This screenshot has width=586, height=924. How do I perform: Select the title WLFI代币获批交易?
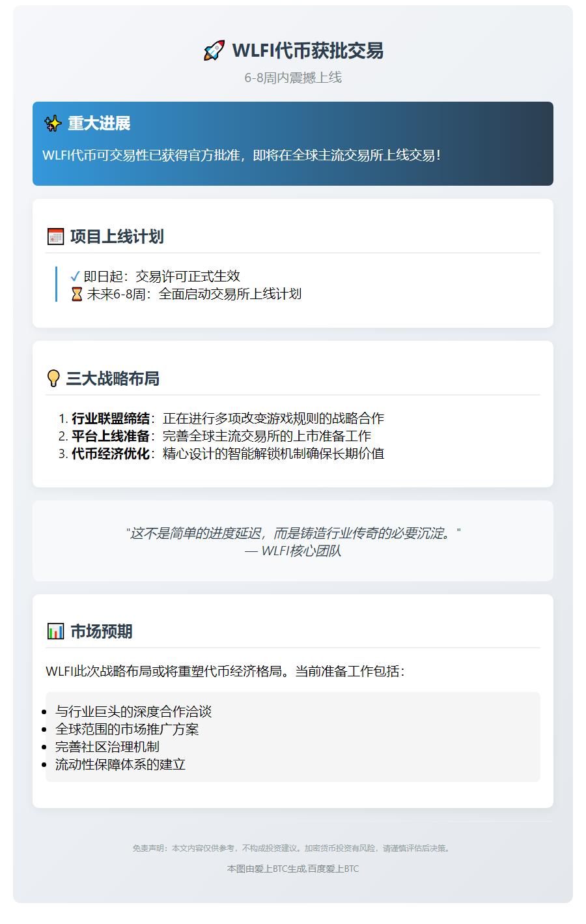click(308, 51)
